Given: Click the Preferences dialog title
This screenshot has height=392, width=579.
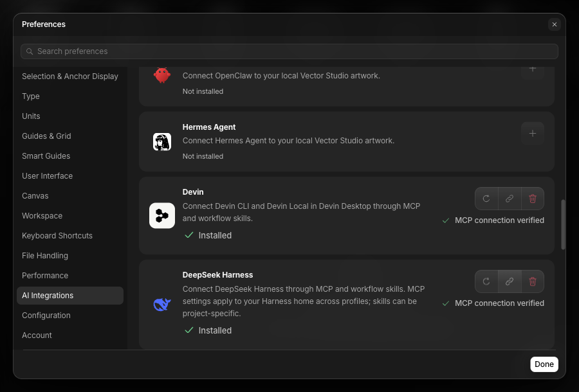Looking at the screenshot, I should click(x=44, y=24).
